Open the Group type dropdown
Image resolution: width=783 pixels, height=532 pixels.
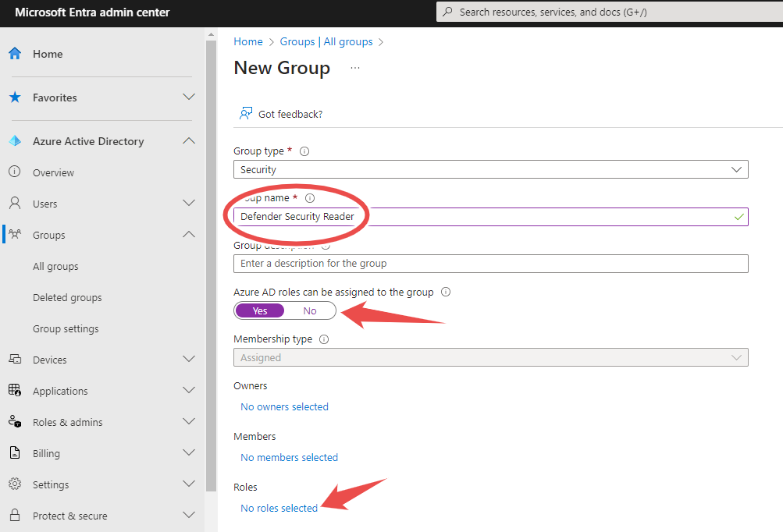point(491,169)
